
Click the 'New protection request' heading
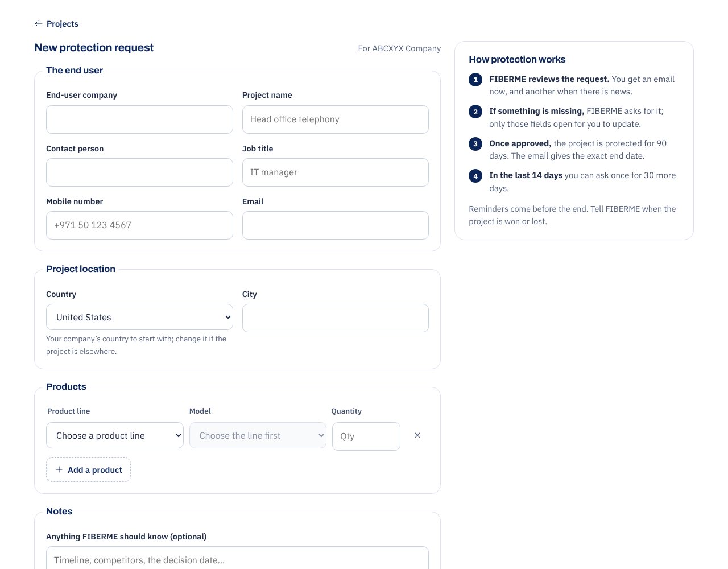(x=94, y=48)
